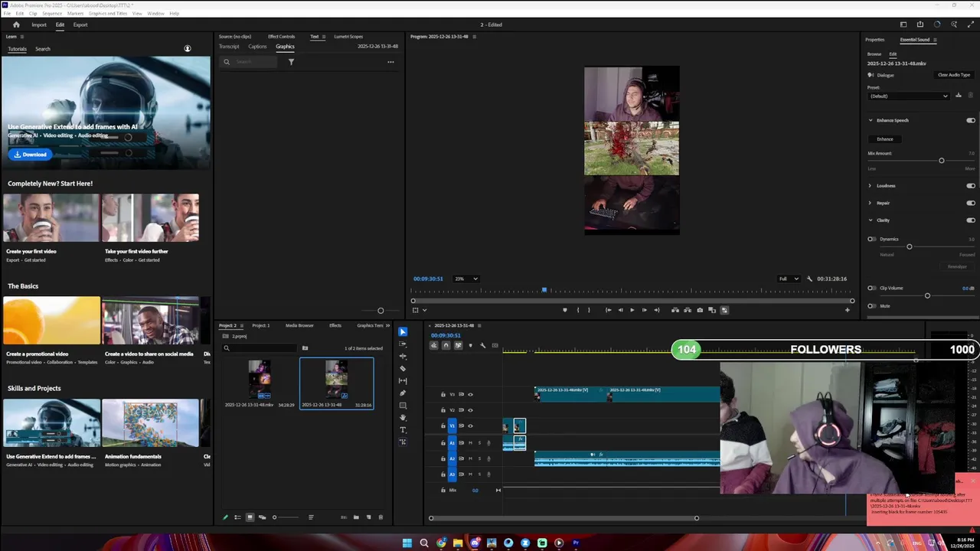Play the program monitor sequence
This screenshot has height=551, width=980.
pos(632,310)
